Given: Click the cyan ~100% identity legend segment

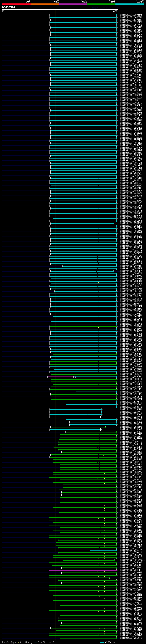Looking at the screenshot, I should [x=130, y=4].
